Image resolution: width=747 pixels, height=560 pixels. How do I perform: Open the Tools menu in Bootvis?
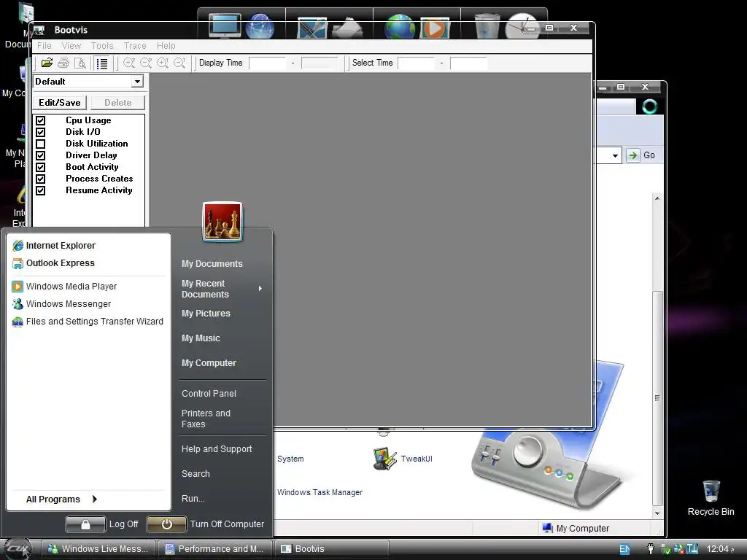pos(102,46)
